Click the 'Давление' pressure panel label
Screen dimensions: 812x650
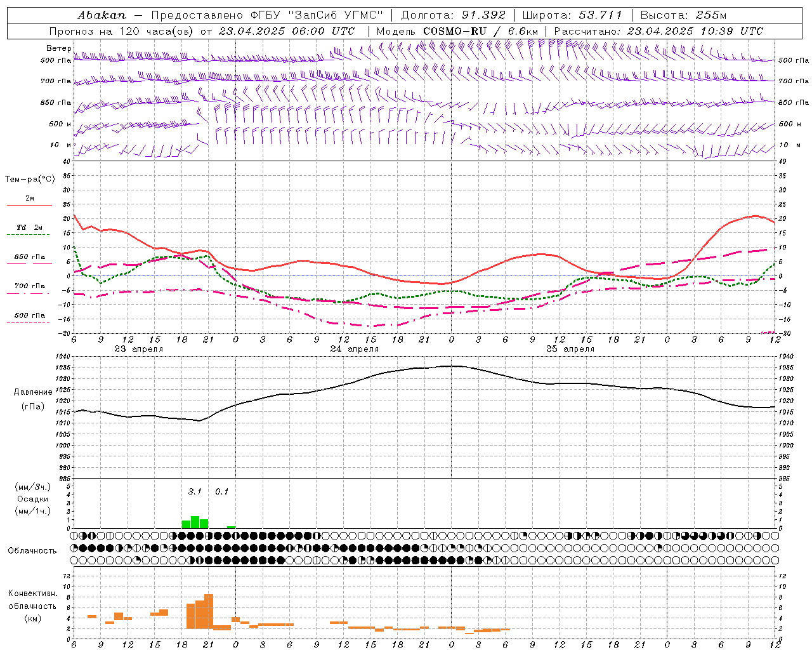pos(33,392)
